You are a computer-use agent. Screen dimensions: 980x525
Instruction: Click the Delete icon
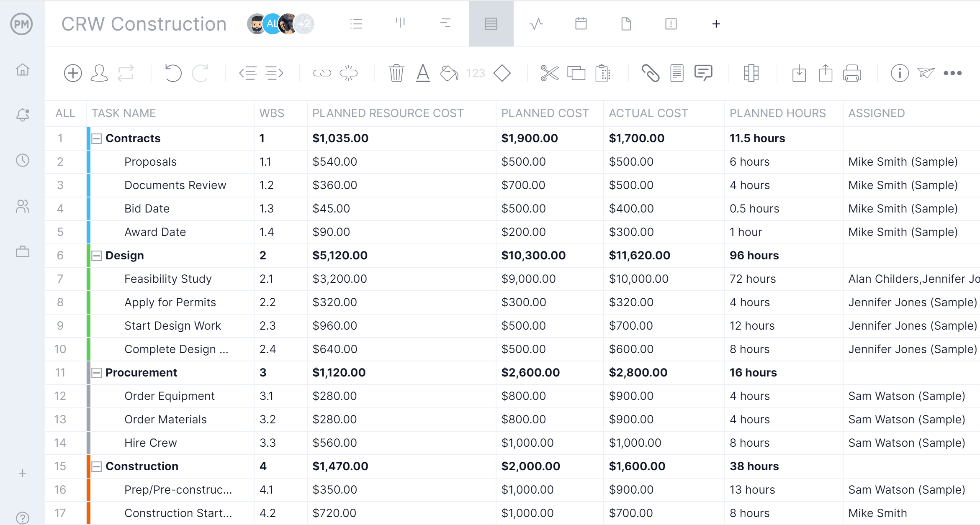395,72
